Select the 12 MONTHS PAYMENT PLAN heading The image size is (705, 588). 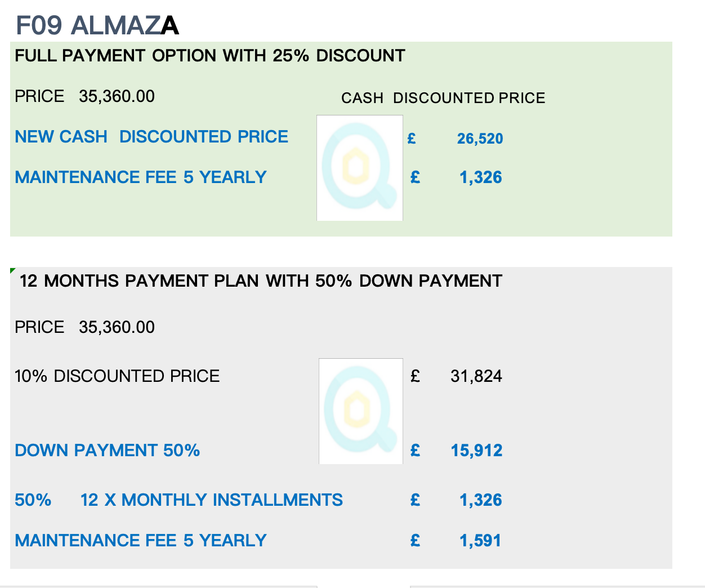click(x=261, y=281)
